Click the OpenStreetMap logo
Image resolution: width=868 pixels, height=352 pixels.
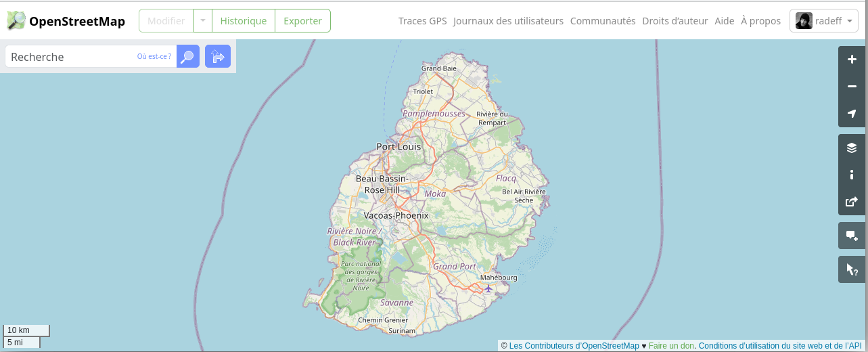pos(66,21)
